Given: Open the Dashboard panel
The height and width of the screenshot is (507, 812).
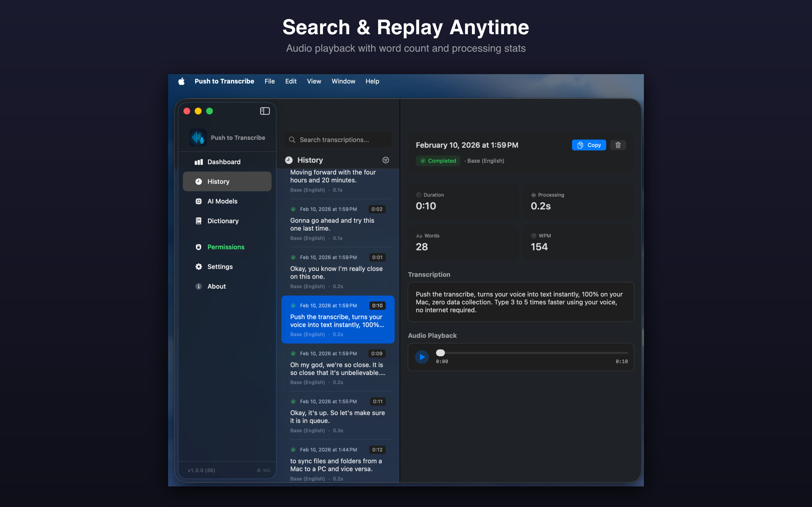Looking at the screenshot, I should (x=224, y=162).
